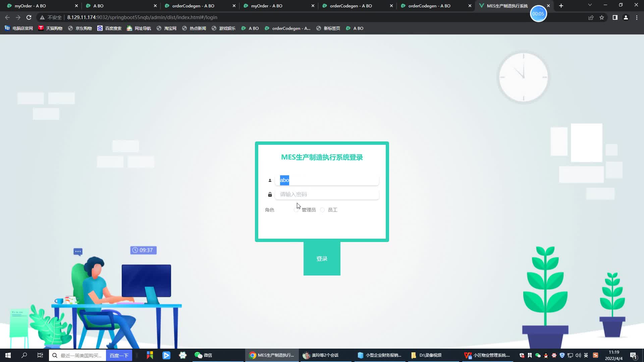Bookmark this page via the star icon
Screen dimensions: 644x362
tap(602, 17)
